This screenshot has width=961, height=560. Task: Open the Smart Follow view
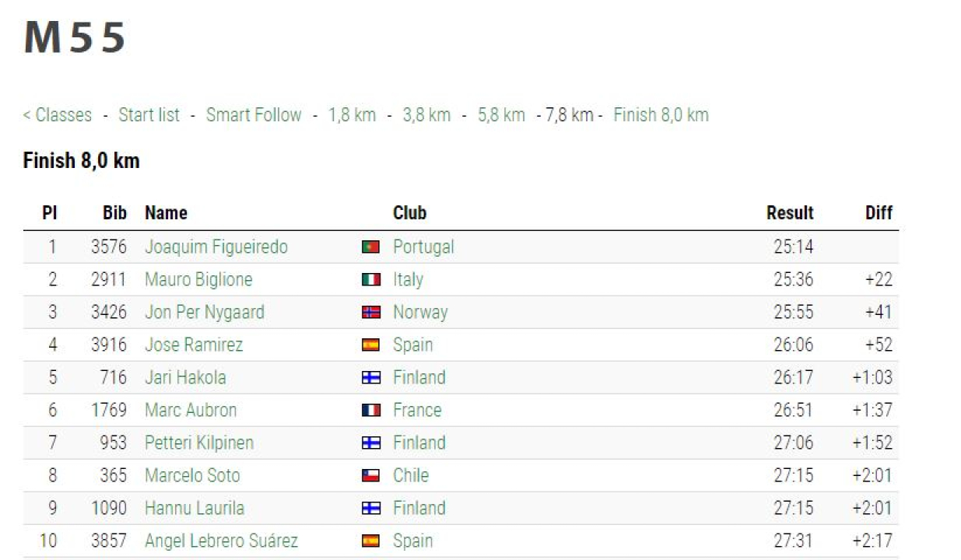coord(254,115)
